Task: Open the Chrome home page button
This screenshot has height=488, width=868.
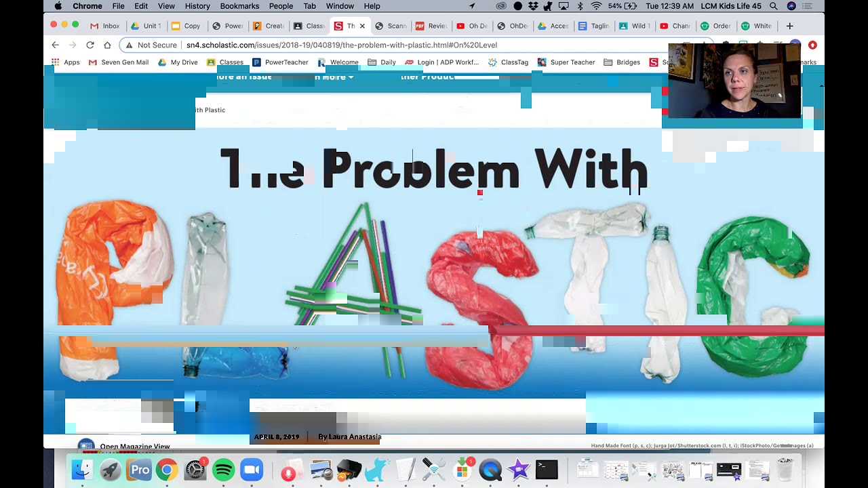Action: click(x=107, y=45)
